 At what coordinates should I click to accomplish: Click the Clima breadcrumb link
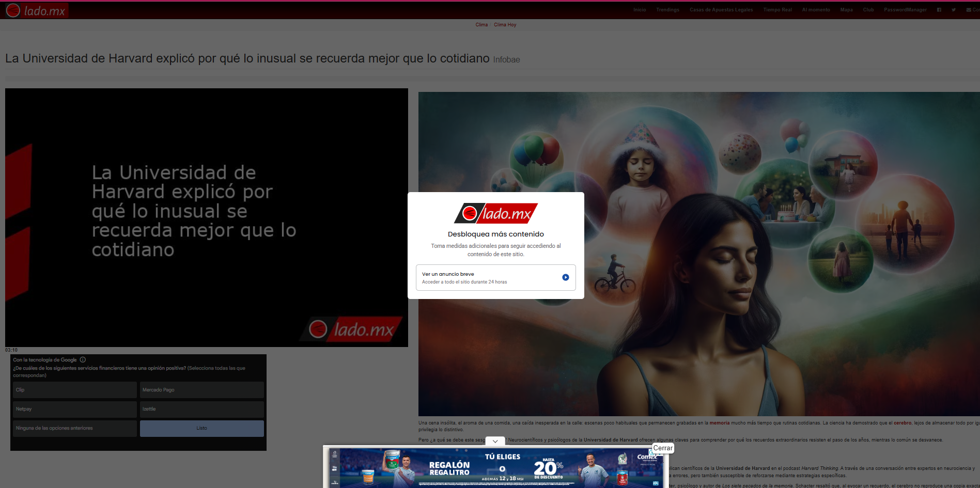pyautogui.click(x=481, y=25)
